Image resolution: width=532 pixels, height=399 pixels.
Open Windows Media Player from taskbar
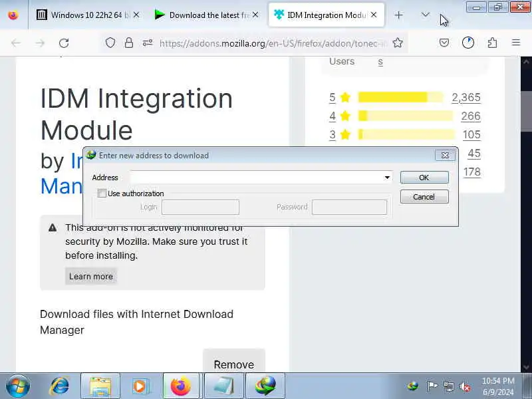(140, 386)
